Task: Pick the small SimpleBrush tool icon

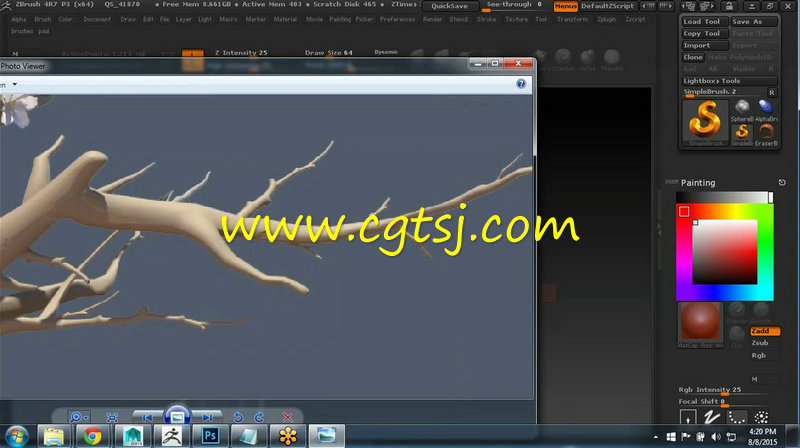Action: point(742,135)
